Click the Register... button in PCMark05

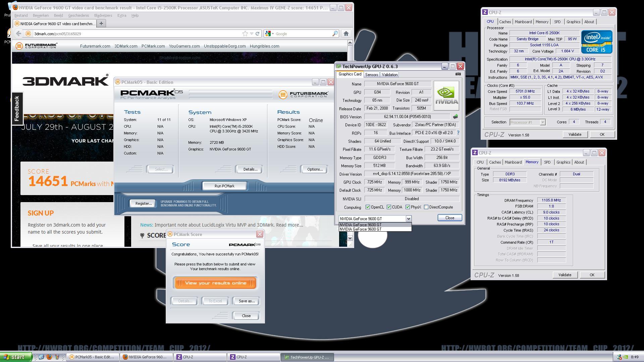coord(143,203)
